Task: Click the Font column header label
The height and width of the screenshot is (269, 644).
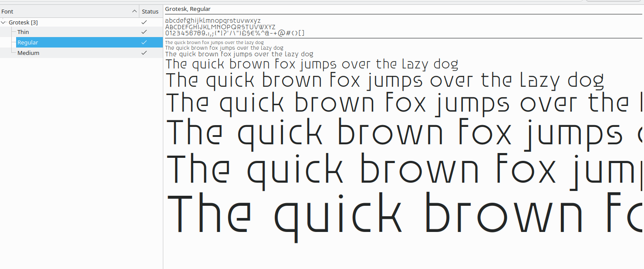Action: coord(7,12)
